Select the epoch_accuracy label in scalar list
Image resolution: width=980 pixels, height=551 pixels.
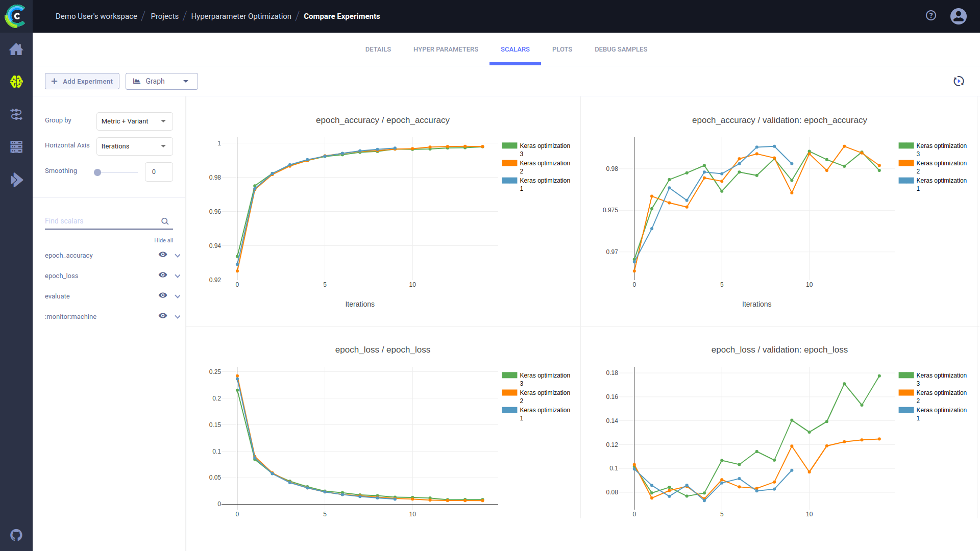click(69, 256)
